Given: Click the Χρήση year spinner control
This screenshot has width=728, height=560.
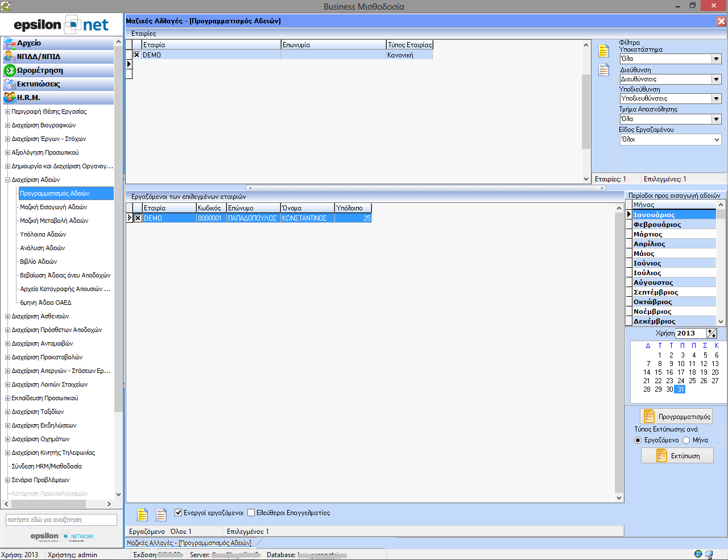Looking at the screenshot, I should click(712, 334).
